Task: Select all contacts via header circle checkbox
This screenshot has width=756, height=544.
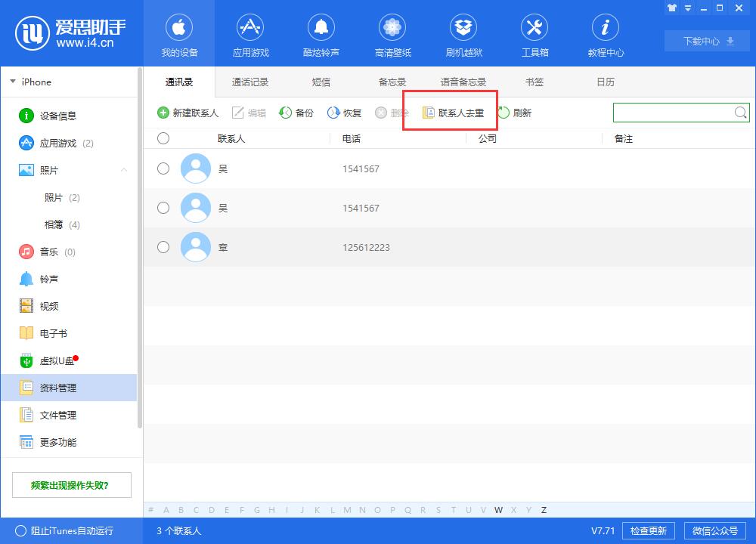Action: click(x=163, y=138)
